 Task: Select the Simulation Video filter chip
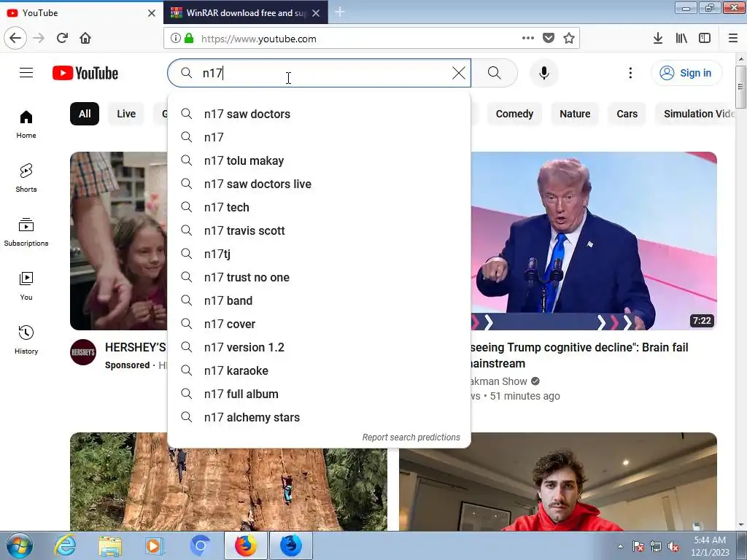pyautogui.click(x=695, y=114)
